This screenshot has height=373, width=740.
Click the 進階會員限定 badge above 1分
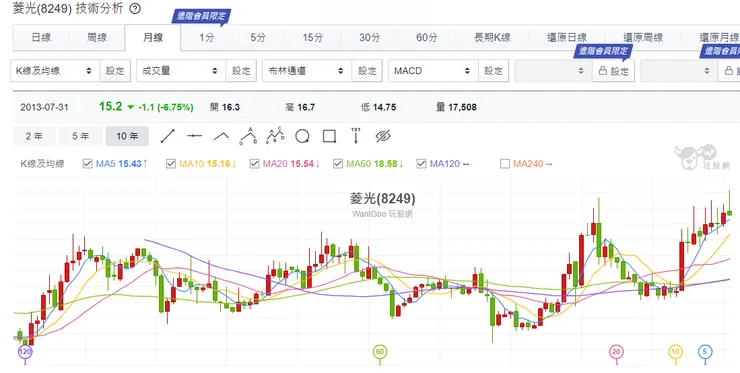click(201, 16)
